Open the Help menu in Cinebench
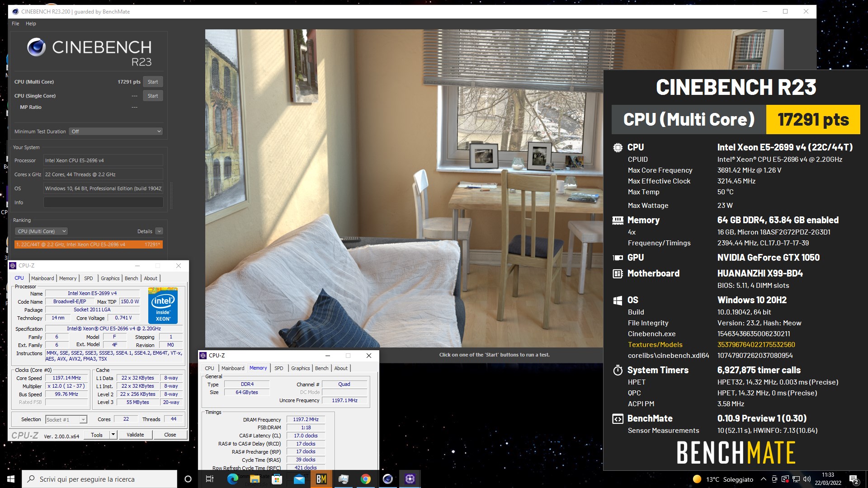The image size is (868, 488). coord(31,23)
